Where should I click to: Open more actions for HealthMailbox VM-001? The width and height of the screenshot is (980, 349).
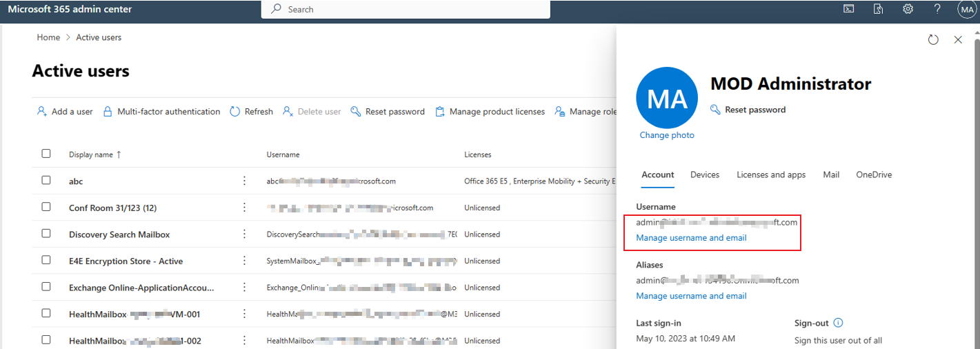coord(244,314)
